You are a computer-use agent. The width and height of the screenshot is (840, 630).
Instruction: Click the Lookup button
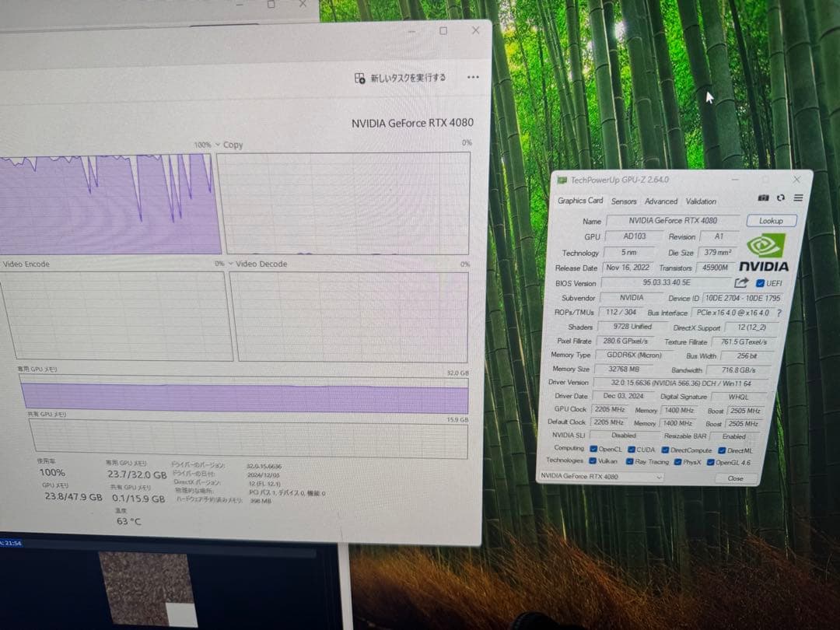tap(771, 221)
